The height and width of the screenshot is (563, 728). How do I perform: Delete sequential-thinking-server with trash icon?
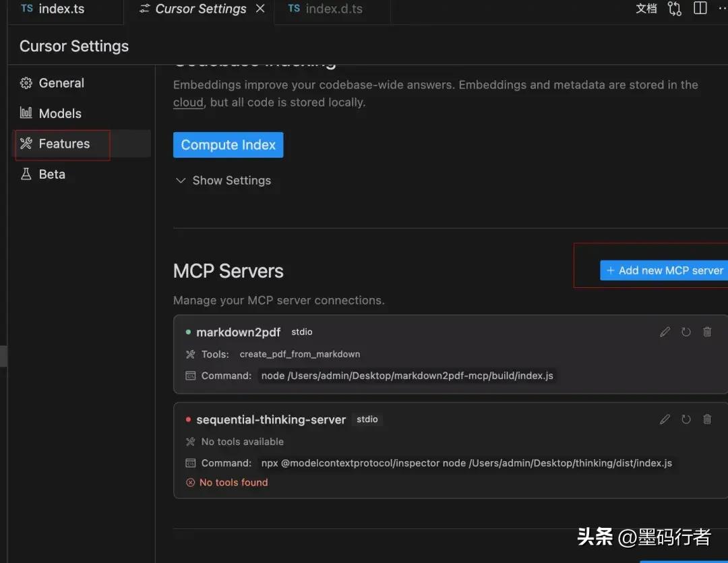(x=707, y=419)
